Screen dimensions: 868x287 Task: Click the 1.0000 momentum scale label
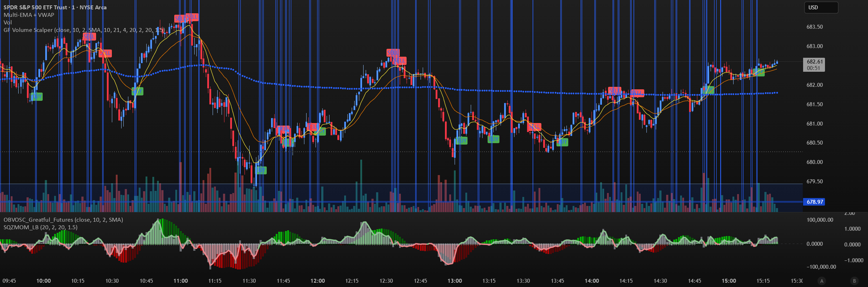tap(852, 229)
